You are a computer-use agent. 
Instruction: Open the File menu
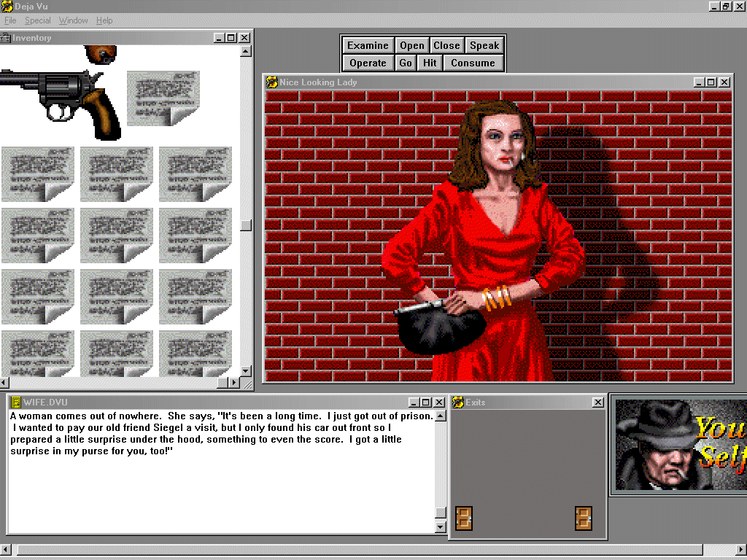pos(10,20)
